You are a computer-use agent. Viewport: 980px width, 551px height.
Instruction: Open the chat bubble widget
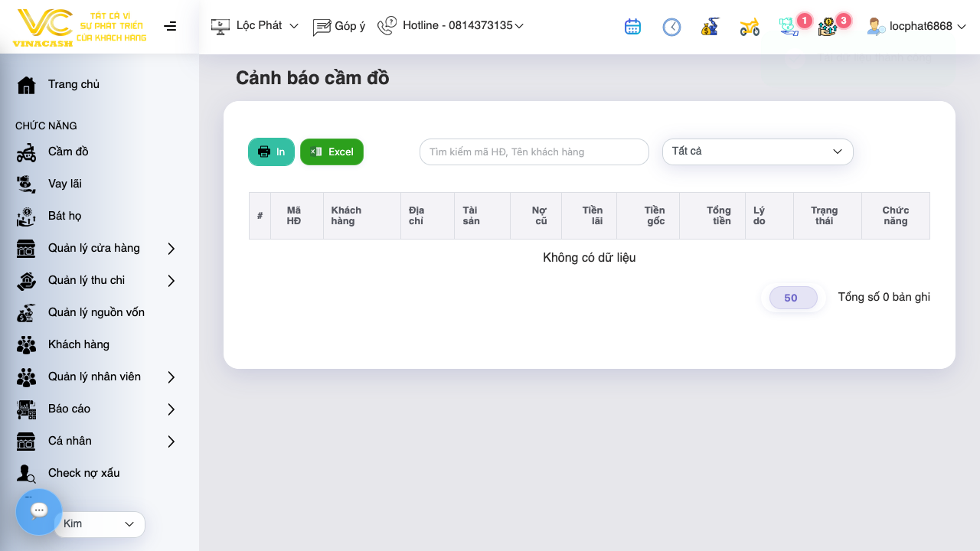pyautogui.click(x=39, y=511)
